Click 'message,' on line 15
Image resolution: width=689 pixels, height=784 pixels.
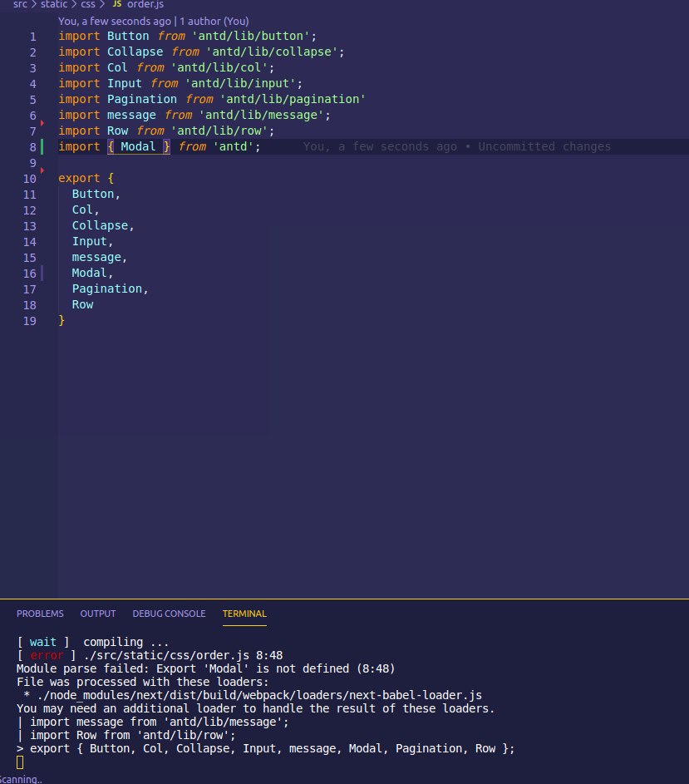click(100, 257)
